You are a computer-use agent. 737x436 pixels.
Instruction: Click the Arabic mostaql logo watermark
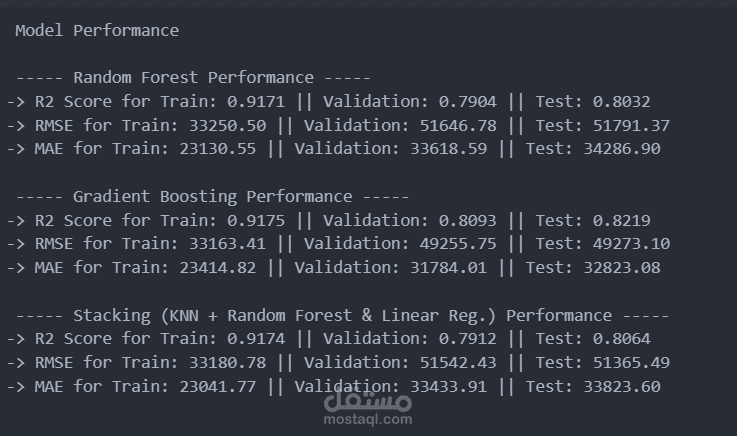click(368, 401)
